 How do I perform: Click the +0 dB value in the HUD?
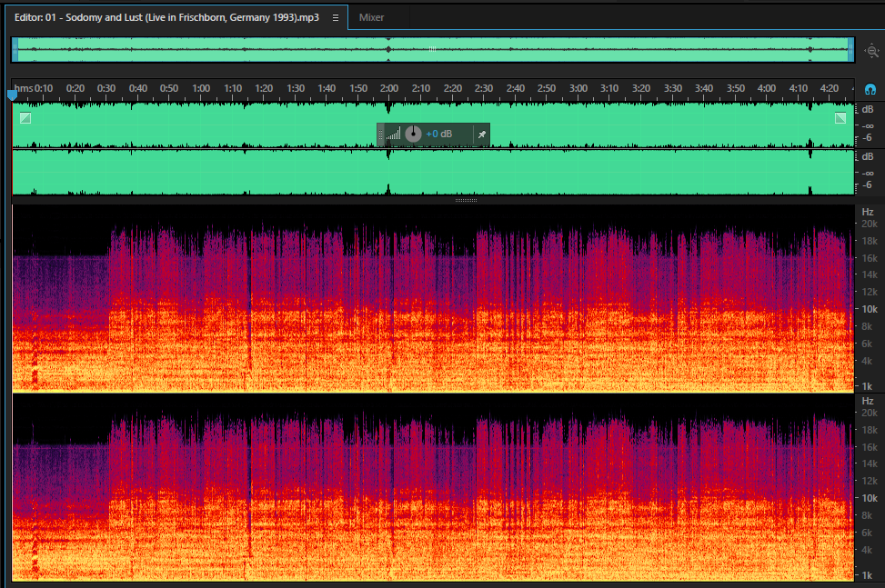tap(438, 135)
